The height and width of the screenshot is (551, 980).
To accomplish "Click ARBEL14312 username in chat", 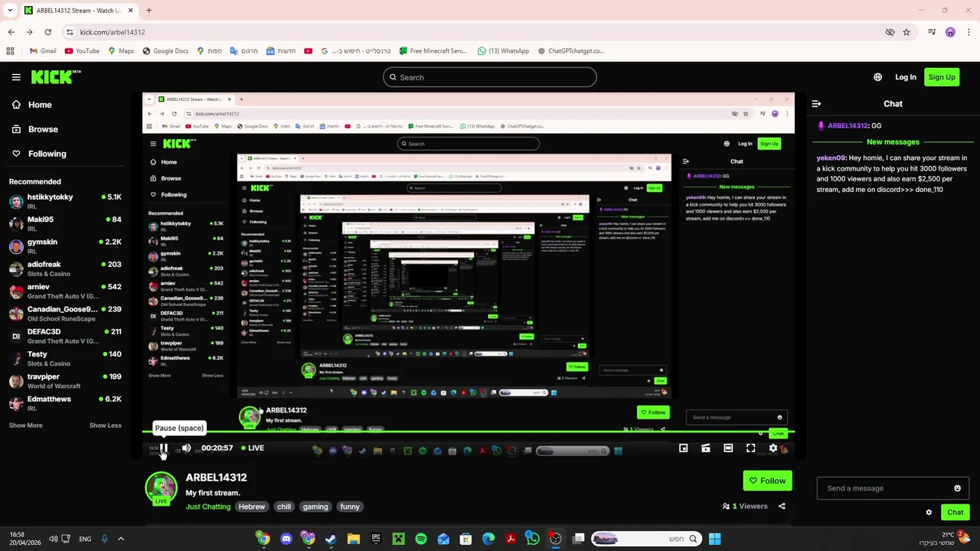I will (x=848, y=126).
